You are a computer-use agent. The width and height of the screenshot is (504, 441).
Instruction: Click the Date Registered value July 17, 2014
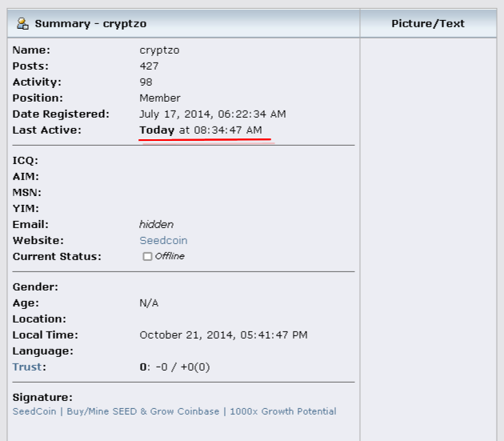pos(213,114)
